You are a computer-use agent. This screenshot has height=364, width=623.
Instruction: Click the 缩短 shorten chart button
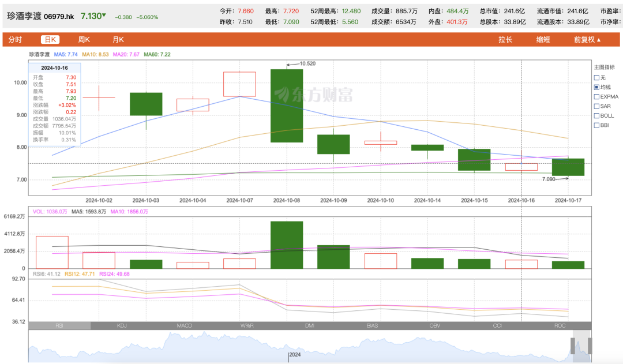pos(543,40)
